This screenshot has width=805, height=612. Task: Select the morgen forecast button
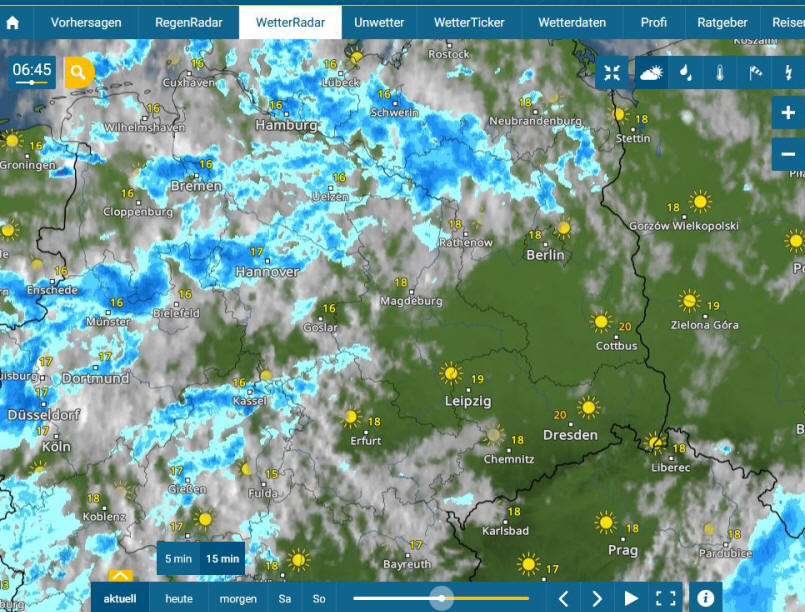[238, 599]
